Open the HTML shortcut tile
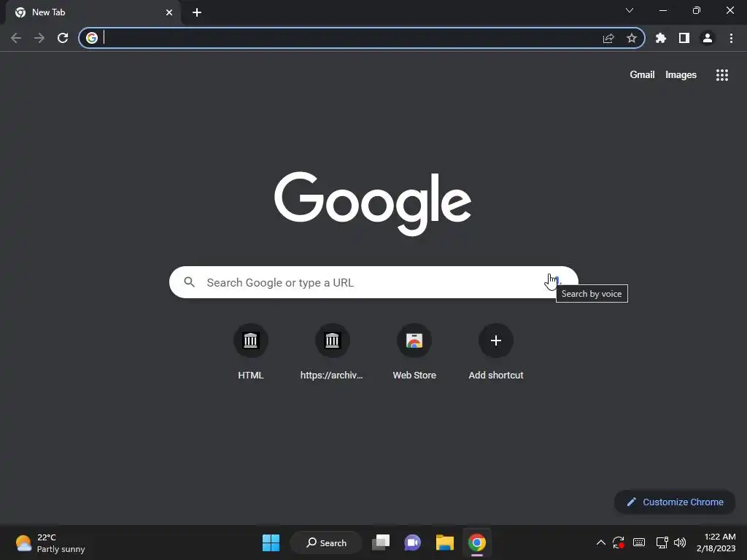The image size is (747, 560). click(x=251, y=352)
